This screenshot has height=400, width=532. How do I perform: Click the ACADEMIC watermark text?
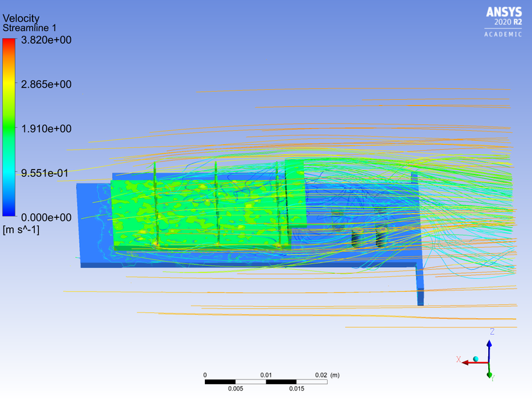coord(503,33)
